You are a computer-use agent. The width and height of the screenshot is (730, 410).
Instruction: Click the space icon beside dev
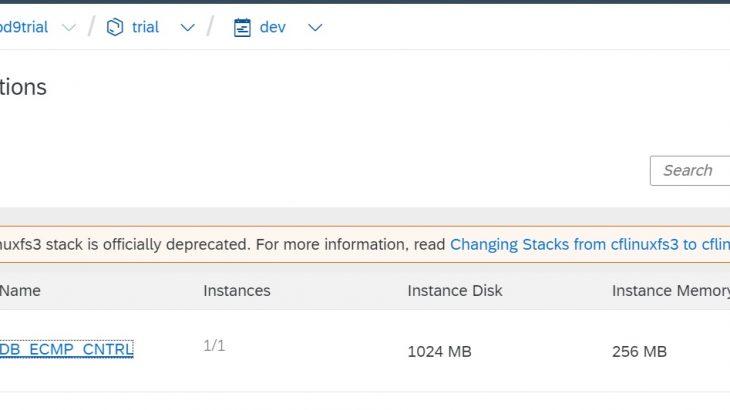click(x=242, y=27)
